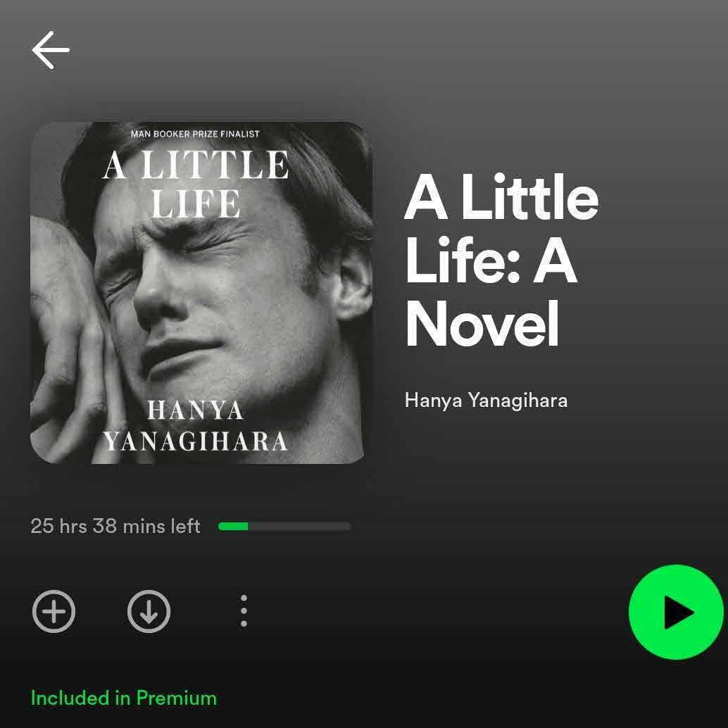Open the three-dot more options menu
The image size is (728, 728).
pos(244,611)
